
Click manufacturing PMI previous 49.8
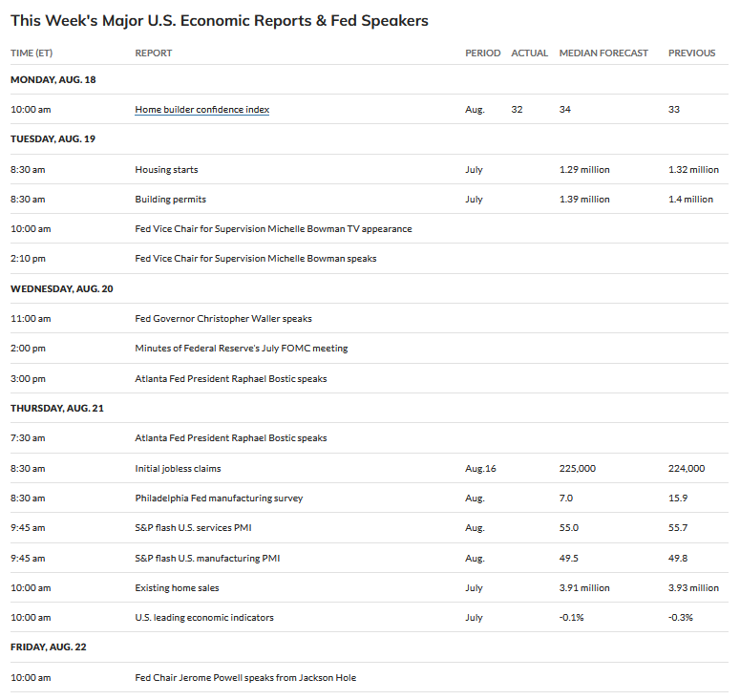point(678,558)
